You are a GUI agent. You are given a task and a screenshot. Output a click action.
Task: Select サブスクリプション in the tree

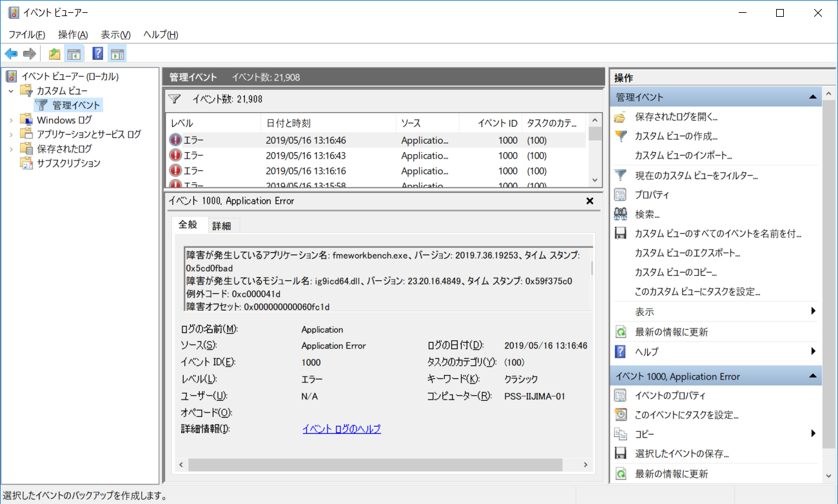68,163
